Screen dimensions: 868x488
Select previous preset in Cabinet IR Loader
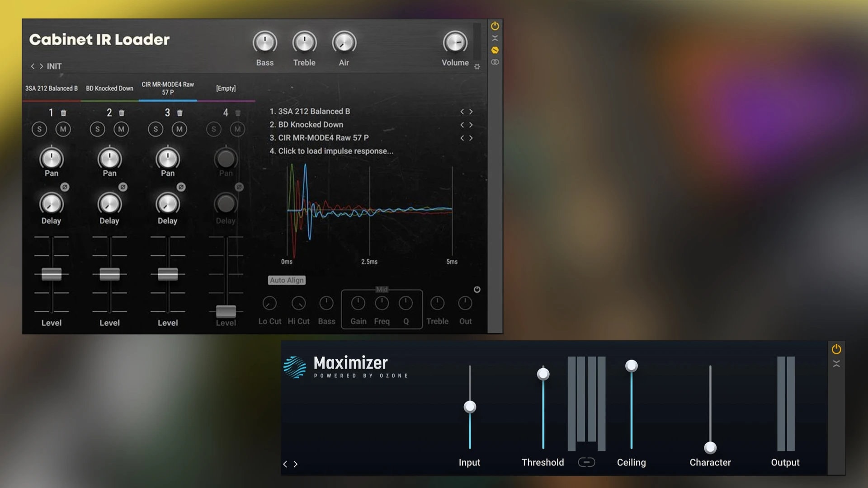click(x=33, y=66)
